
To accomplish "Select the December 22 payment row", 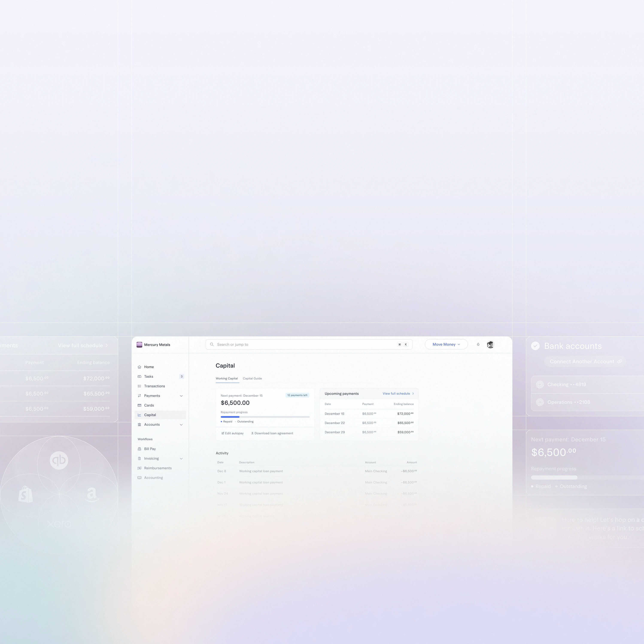I will tap(369, 423).
